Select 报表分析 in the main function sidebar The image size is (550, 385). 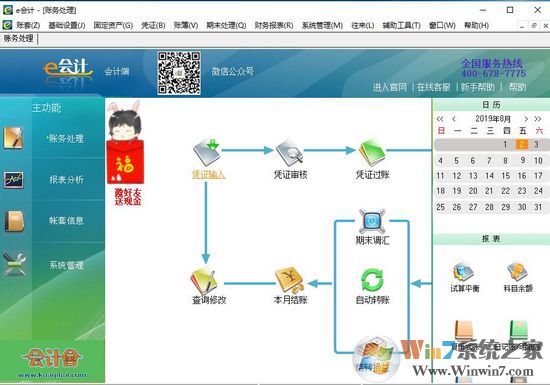coord(66,180)
